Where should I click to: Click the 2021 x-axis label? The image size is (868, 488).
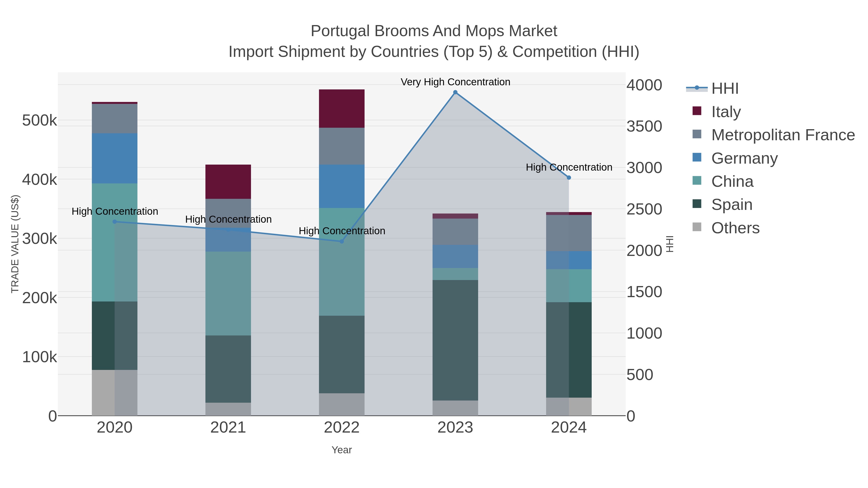228,427
